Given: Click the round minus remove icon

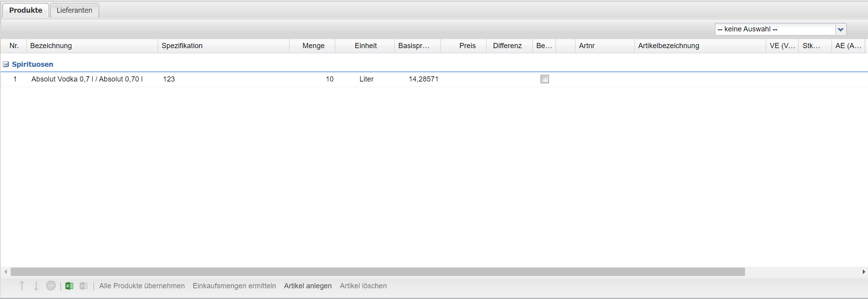Looking at the screenshot, I should pyautogui.click(x=51, y=286).
